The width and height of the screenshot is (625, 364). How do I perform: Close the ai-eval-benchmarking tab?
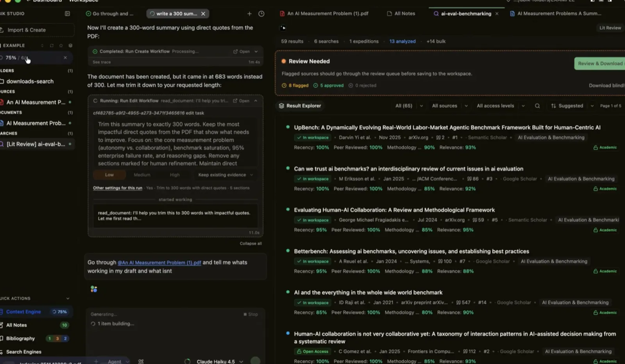[497, 14]
